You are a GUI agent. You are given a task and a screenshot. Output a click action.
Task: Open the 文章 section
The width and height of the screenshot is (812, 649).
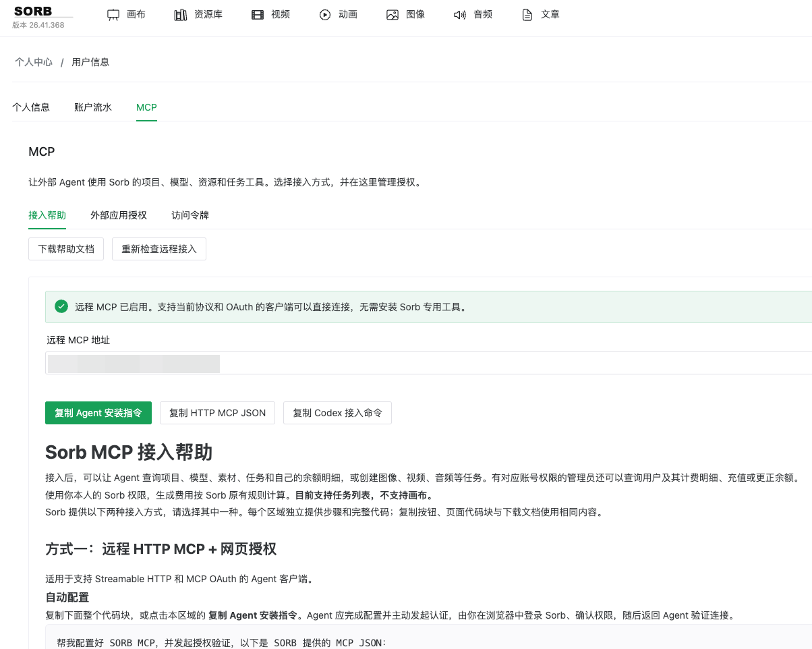point(541,15)
